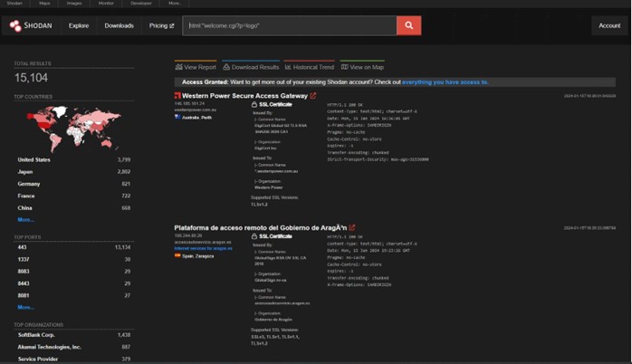Click Aragón result SSL Certificate heading

point(275,236)
